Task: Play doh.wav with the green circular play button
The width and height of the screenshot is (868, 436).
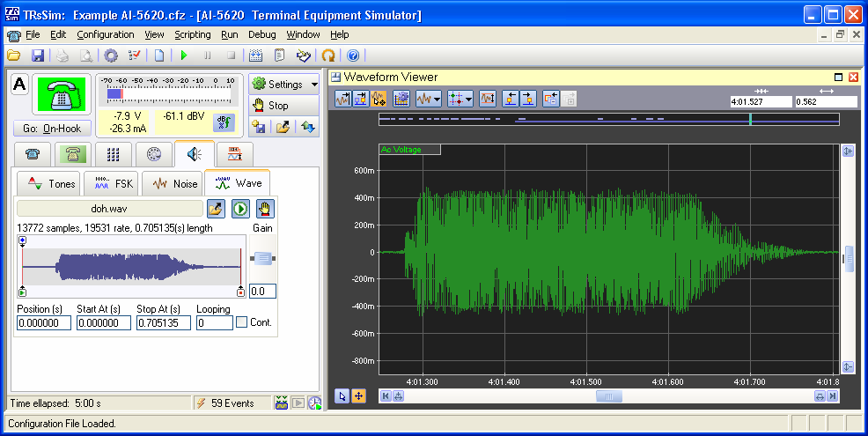Action: 241,209
